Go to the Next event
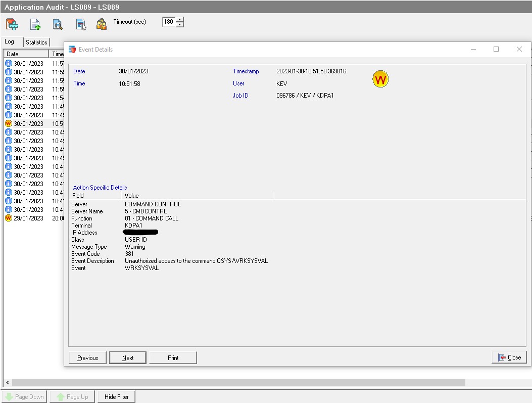The height and width of the screenshot is (403, 532). tap(128, 357)
